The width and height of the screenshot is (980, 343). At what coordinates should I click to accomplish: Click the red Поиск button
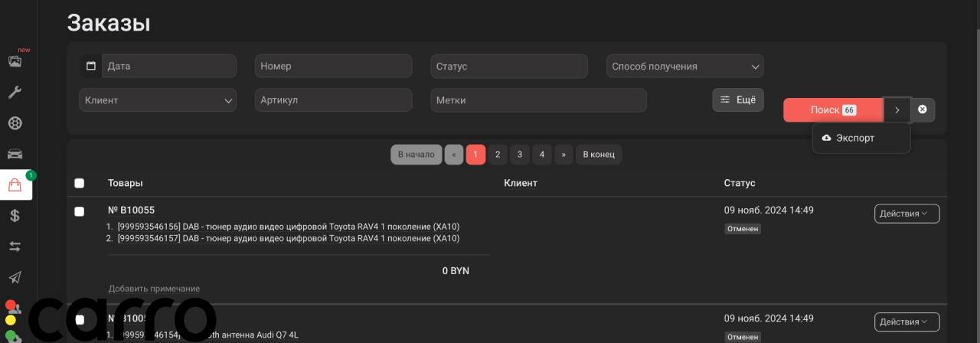[833, 109]
